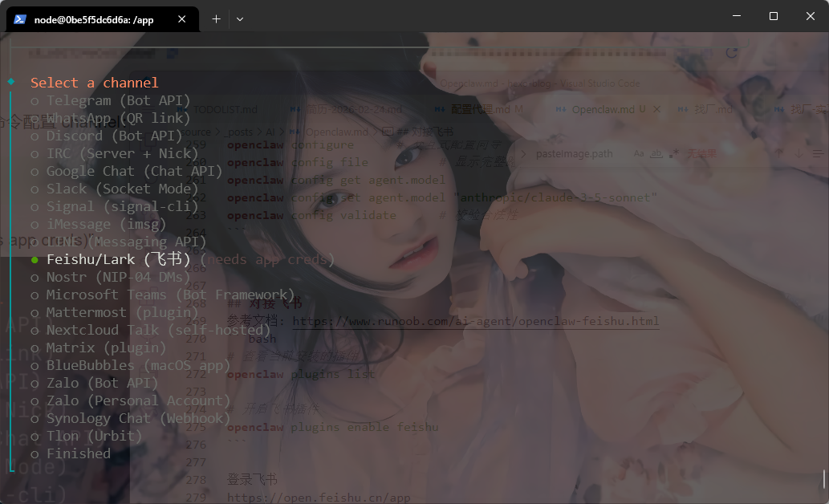
Task: Close the terminal window
Action: pyautogui.click(x=810, y=16)
